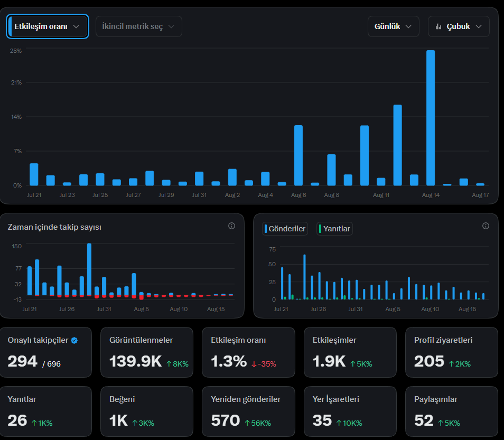Click chevron arrow in Günlük selector
Screen dimensions: 504x440
(x=408, y=26)
